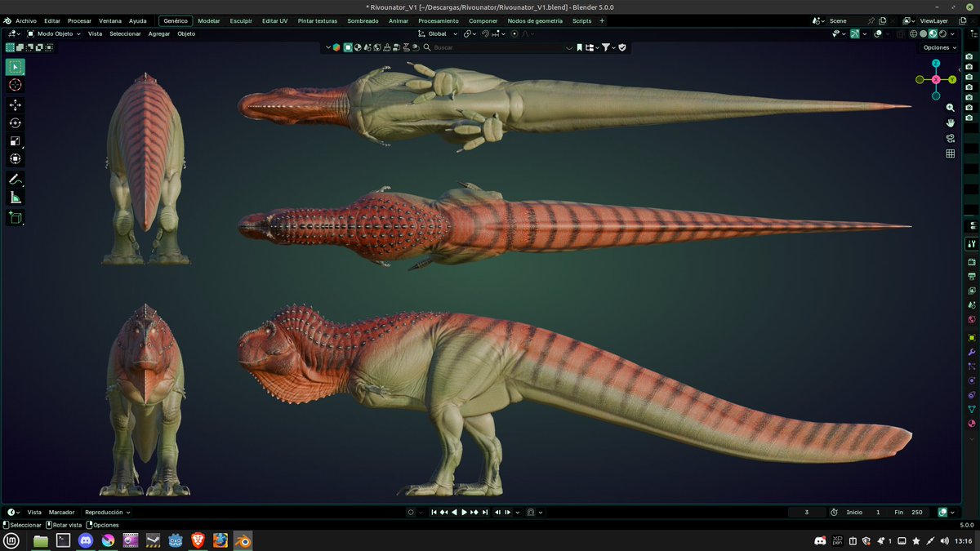Select the Annotate tool

coord(15,179)
